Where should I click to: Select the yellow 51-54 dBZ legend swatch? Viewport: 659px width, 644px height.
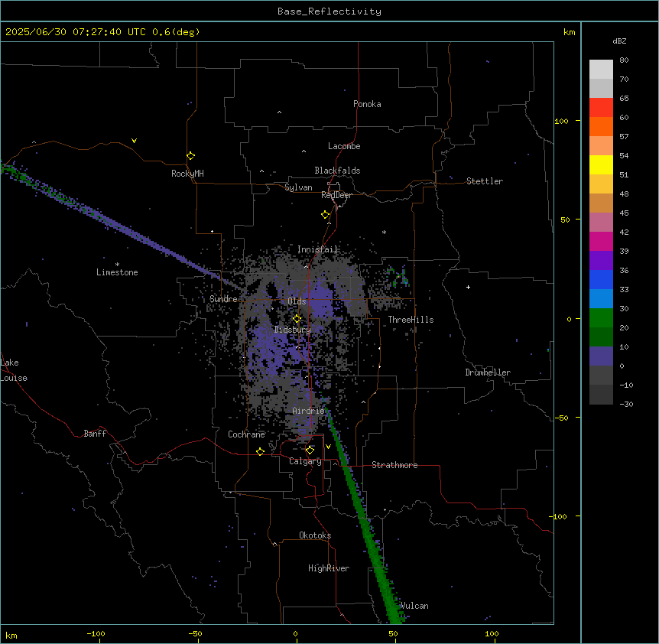point(601,164)
